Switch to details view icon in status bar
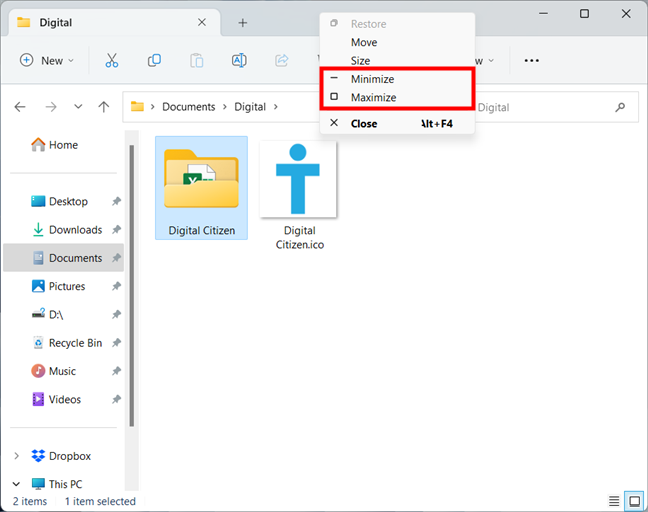The image size is (648, 512). 614,501
